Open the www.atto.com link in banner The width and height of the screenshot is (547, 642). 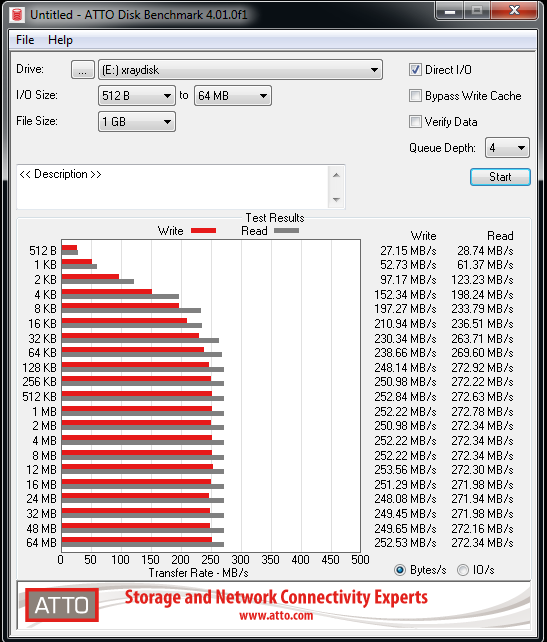276,615
